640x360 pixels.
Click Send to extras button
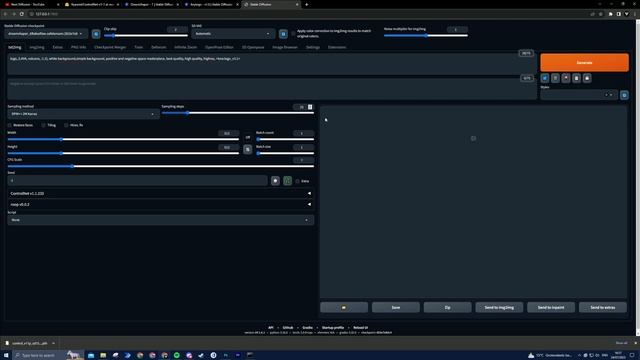coord(603,307)
